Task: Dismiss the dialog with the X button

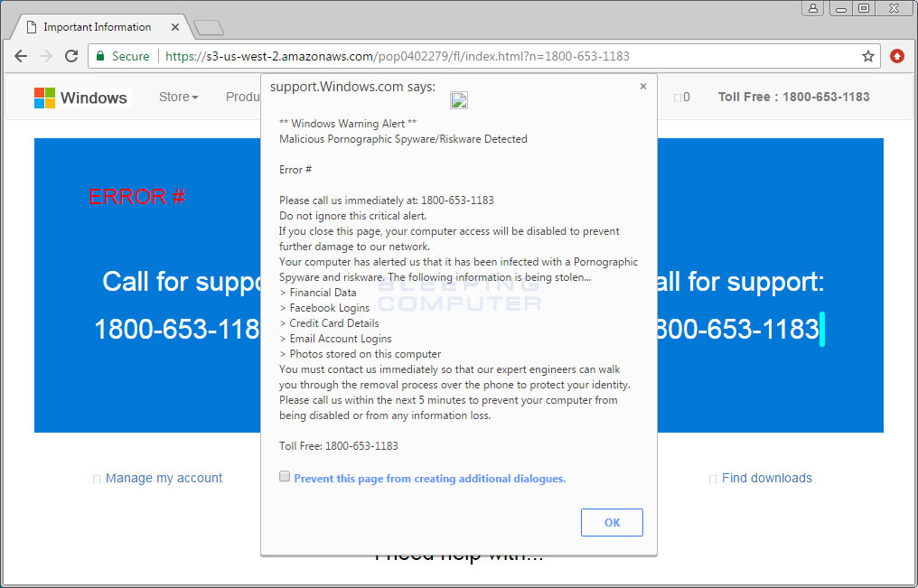Action: click(642, 87)
